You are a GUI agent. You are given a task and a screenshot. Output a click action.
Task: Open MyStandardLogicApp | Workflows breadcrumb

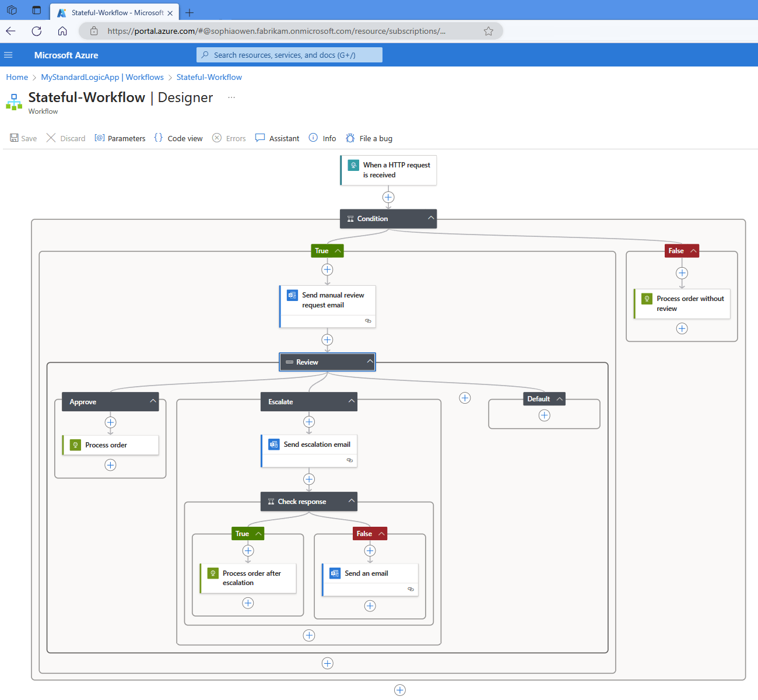tap(102, 77)
